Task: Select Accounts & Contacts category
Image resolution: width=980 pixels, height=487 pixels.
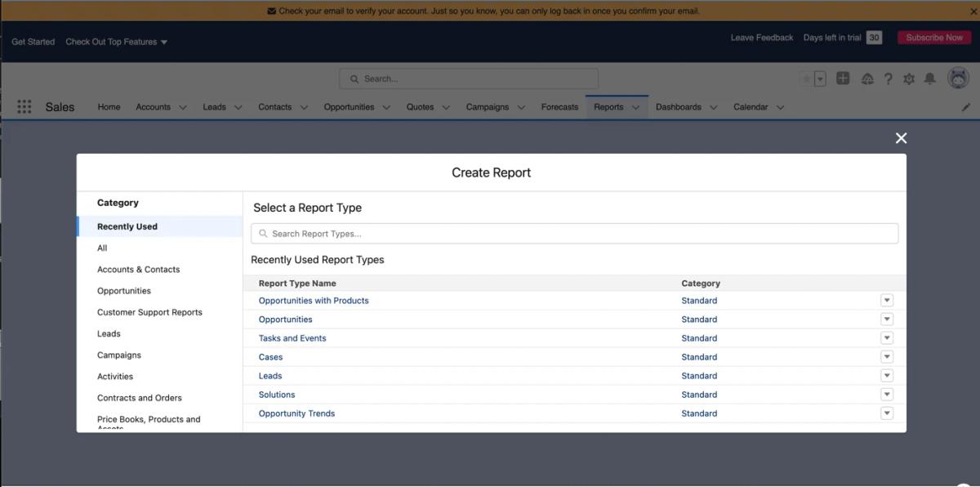Action: 138,270
